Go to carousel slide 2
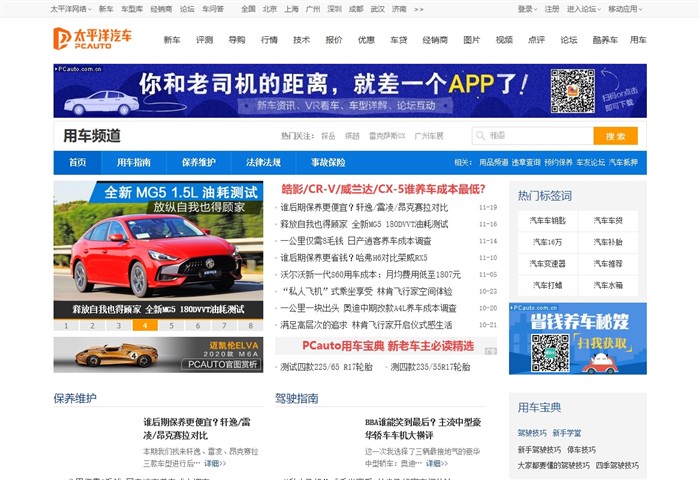Screen dimensions: 700x480 (92, 326)
